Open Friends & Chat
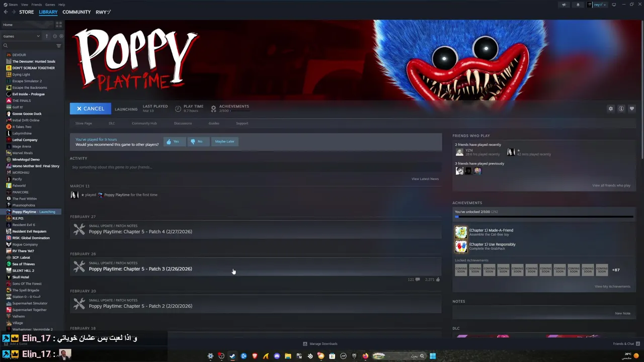Screen dimensions: 644x362 (626, 344)
